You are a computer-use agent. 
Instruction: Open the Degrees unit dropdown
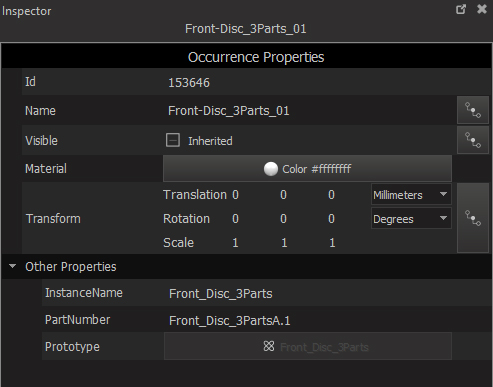click(x=411, y=219)
